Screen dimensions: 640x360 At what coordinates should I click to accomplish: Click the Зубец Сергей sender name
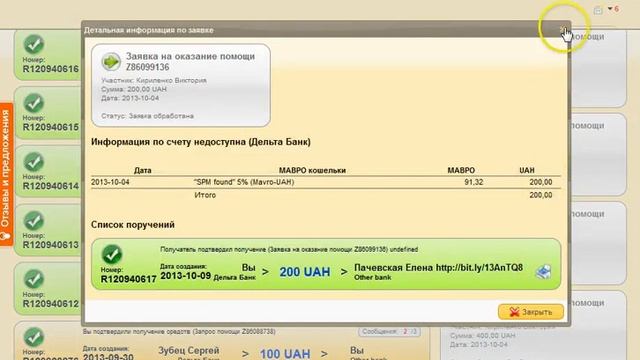click(189, 351)
